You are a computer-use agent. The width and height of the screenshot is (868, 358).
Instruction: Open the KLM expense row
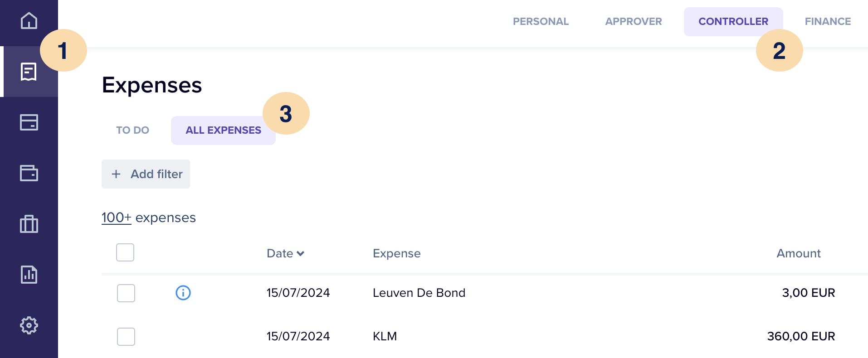385,336
